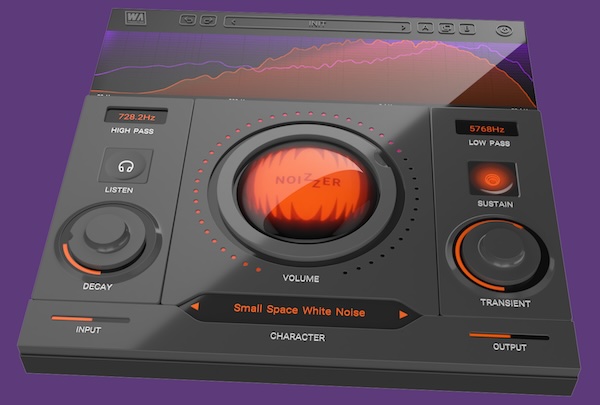This screenshot has height=405, width=600.
Task: Edit the 728.2Hz high pass value
Action: pos(136,117)
